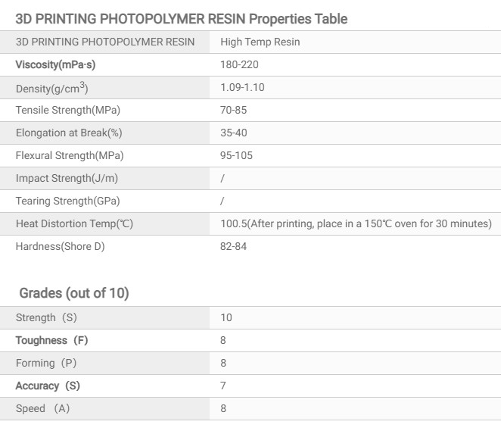
Task: Select the viscosity value 180-220
Action: [239, 64]
